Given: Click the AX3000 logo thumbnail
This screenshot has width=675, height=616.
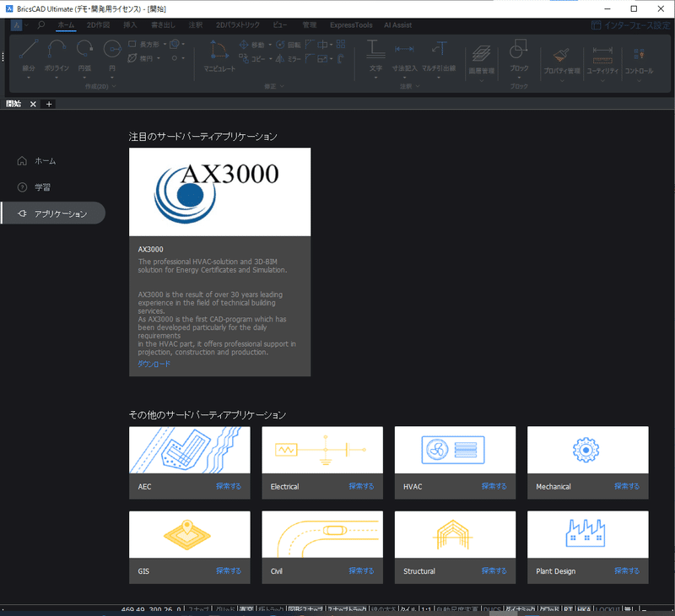Looking at the screenshot, I should click(x=219, y=192).
